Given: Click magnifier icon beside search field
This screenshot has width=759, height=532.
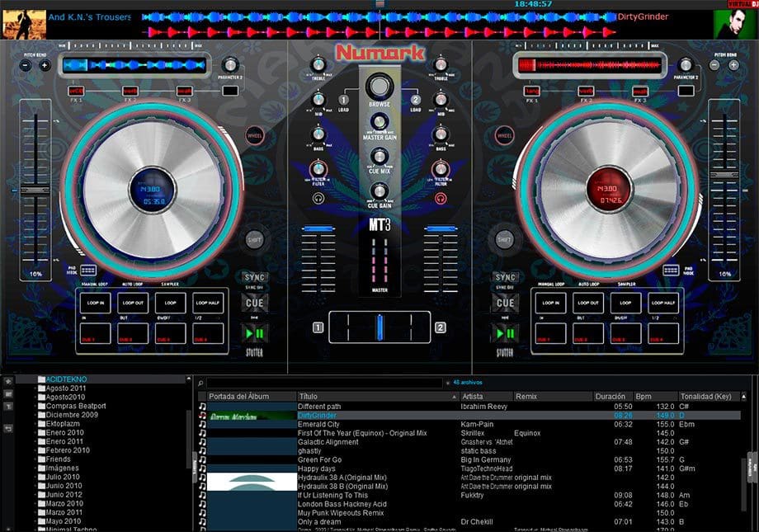Looking at the screenshot, I should pyautogui.click(x=200, y=384).
